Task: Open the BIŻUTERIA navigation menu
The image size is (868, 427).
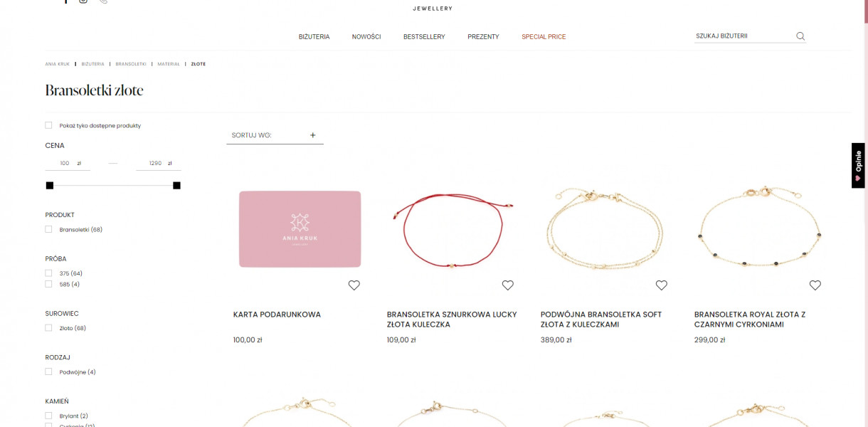Action: tap(314, 36)
